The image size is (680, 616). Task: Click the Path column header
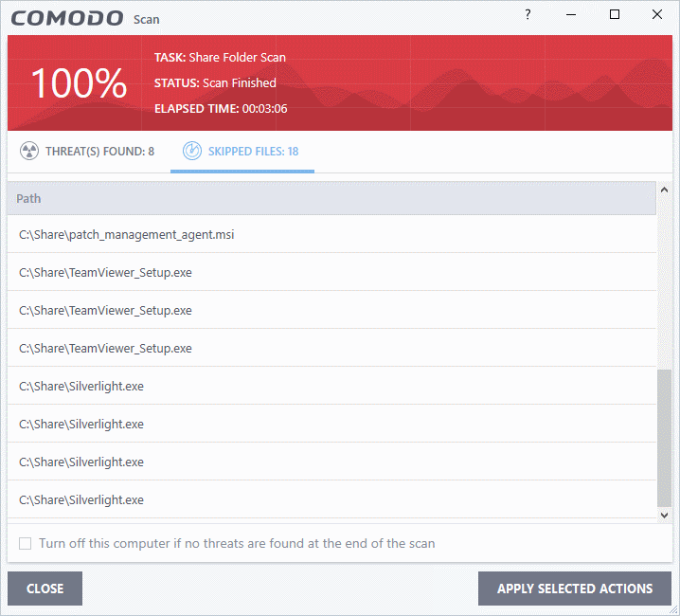tap(331, 198)
